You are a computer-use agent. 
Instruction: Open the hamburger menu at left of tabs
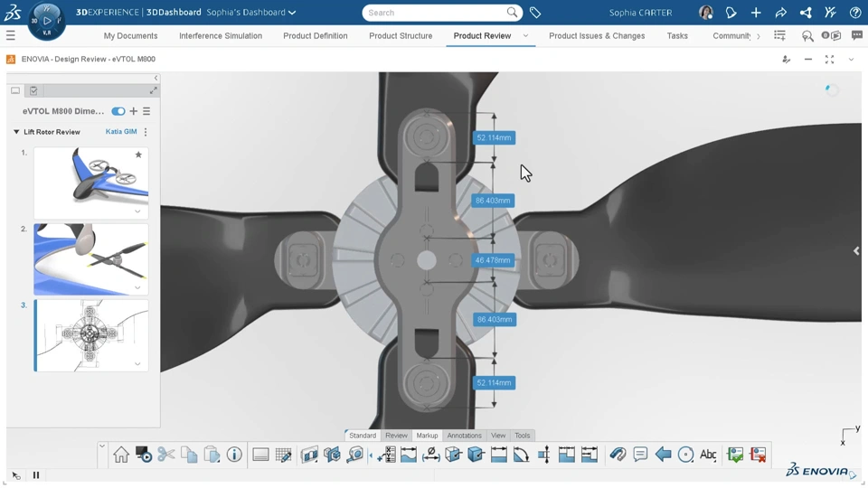click(x=11, y=35)
